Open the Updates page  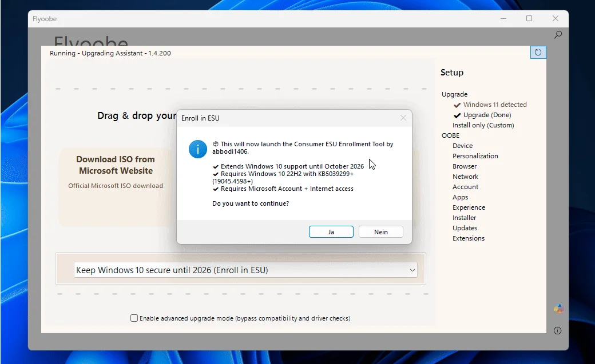465,228
